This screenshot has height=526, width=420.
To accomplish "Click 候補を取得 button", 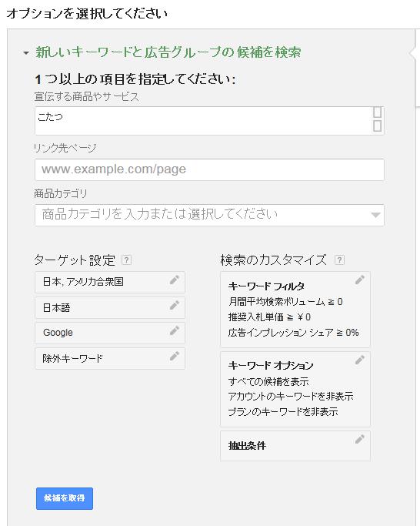I will coord(65,498).
